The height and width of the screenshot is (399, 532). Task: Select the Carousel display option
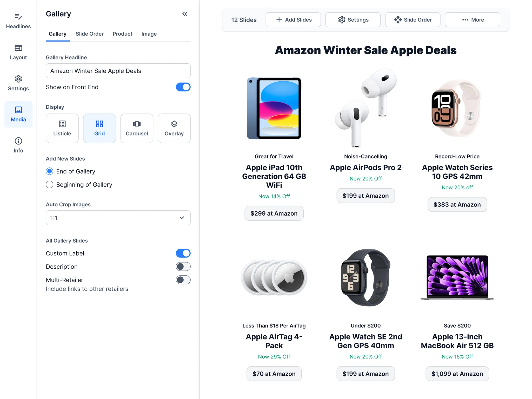pos(137,128)
